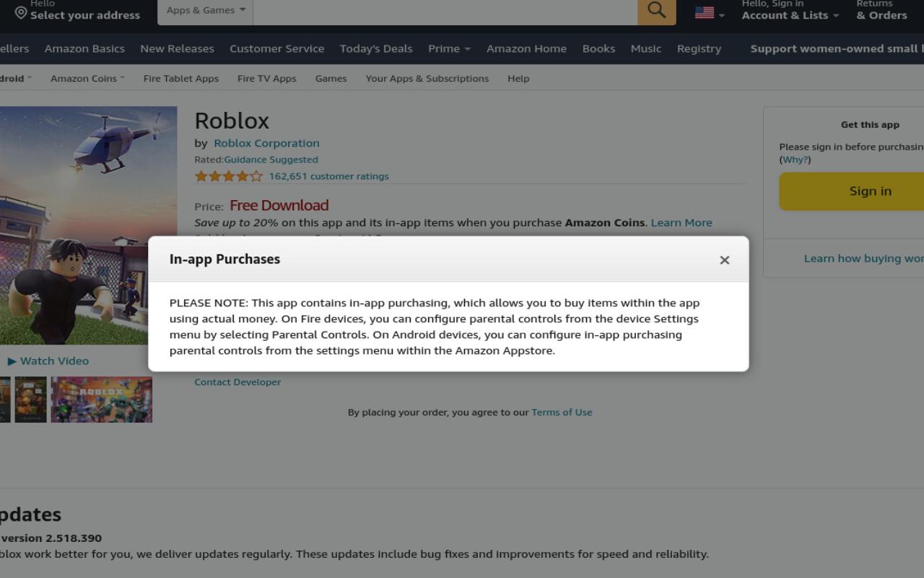Select the Roblox logo screenshot thumbnail
The image size is (924, 578).
point(102,400)
